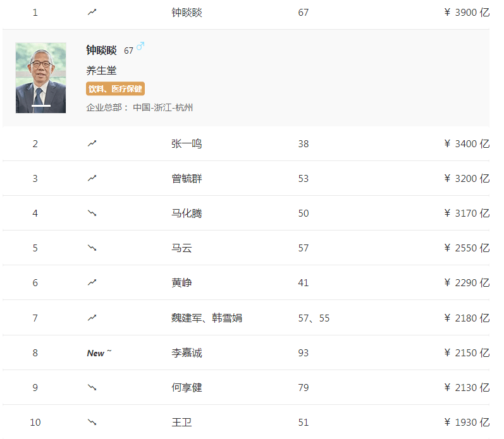The height and width of the screenshot is (439, 504).
Task: Click the New badge in row 8
Action: tap(98, 353)
